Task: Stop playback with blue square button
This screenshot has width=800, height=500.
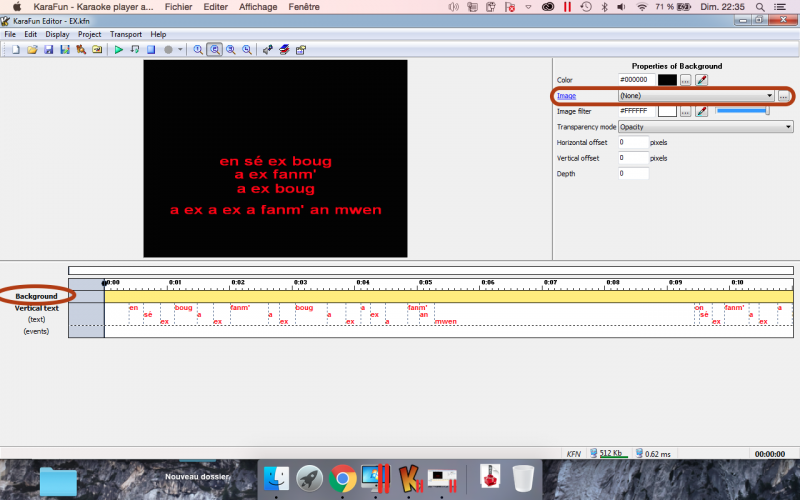Action: (x=151, y=49)
